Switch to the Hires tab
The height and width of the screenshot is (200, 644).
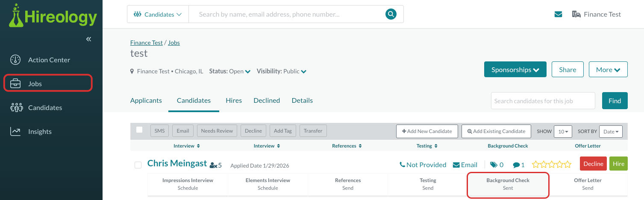[234, 101]
